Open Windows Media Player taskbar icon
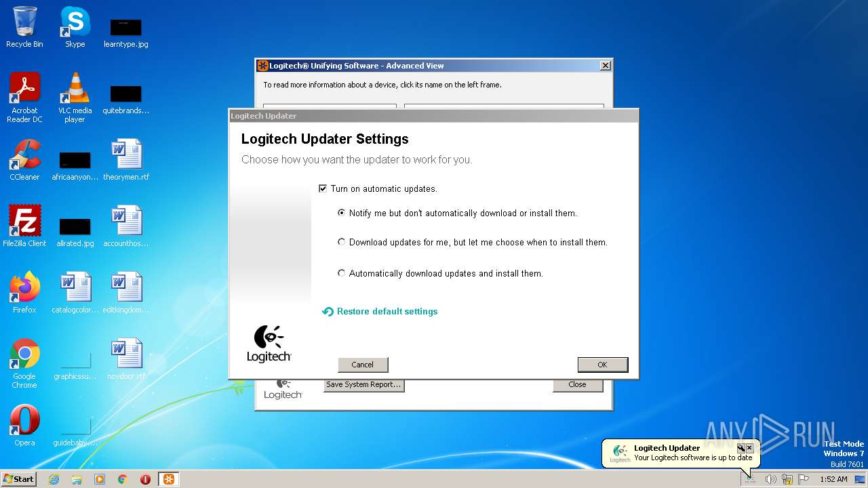The width and height of the screenshot is (868, 488). coord(100,479)
